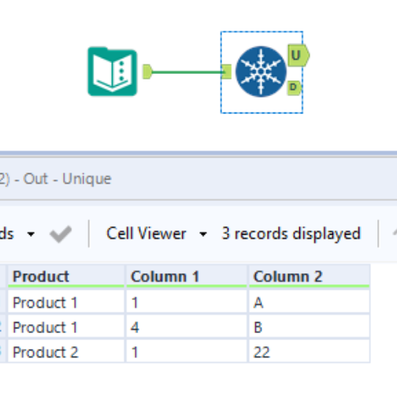
Task: Select the Text Input book tool
Action: click(112, 71)
